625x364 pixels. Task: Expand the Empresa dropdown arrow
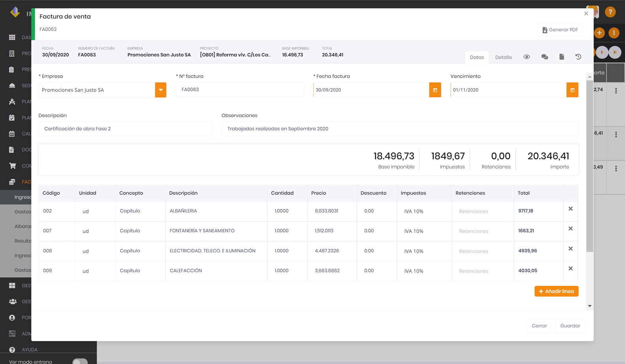pos(161,90)
